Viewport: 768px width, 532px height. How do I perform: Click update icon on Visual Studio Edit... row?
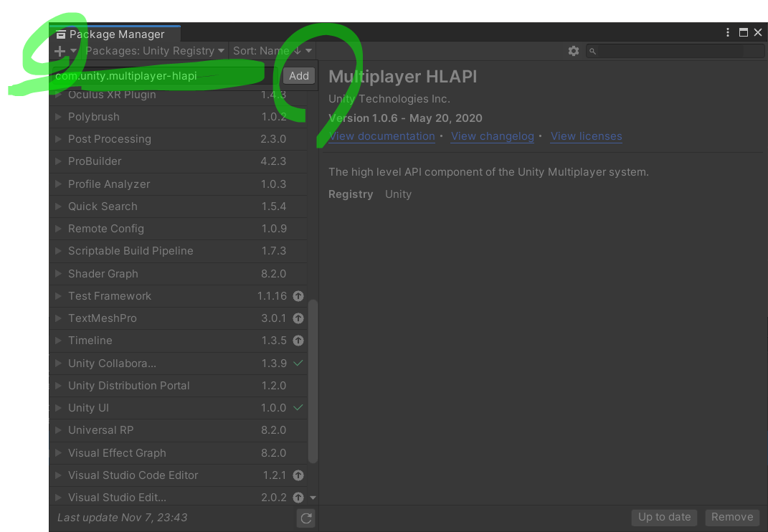click(x=298, y=498)
